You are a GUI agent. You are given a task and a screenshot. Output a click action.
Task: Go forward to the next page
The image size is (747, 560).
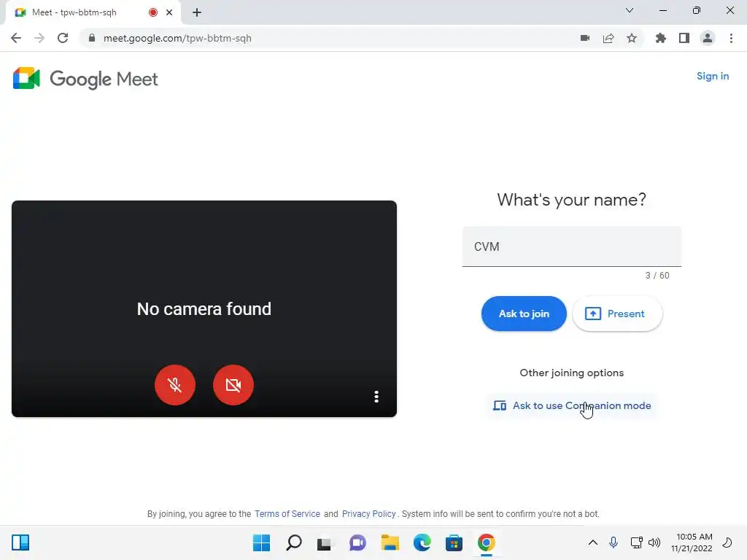click(x=39, y=38)
